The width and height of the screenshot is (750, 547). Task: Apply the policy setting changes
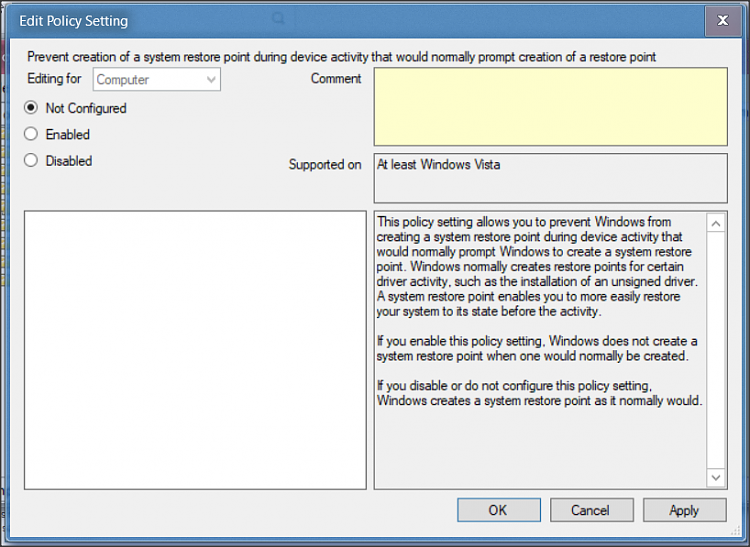pos(684,510)
